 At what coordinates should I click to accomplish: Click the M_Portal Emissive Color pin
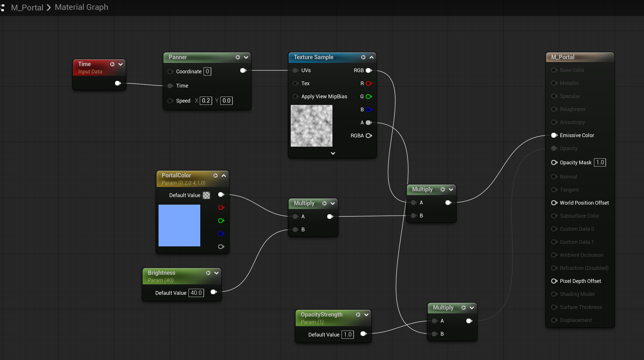tap(554, 135)
